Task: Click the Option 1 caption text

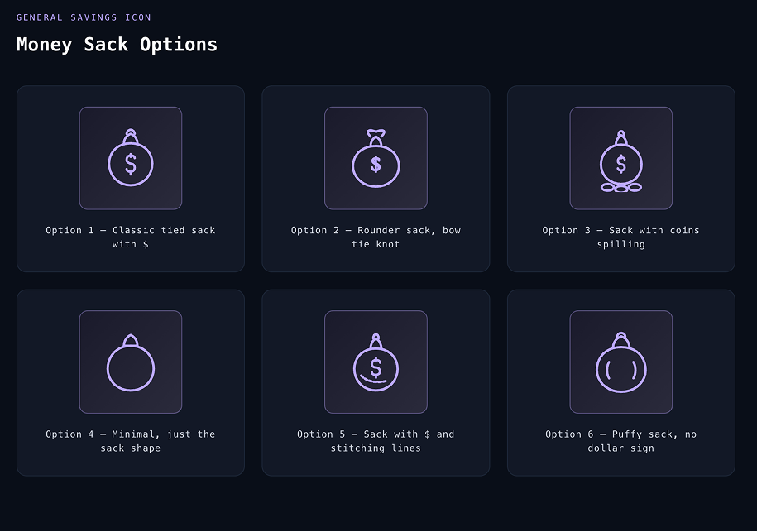Action: (130, 237)
